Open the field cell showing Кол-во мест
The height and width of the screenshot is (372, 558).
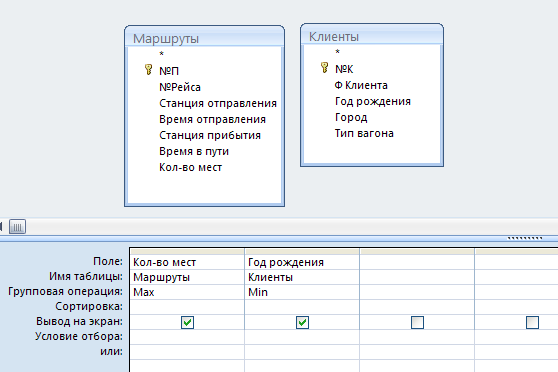(187, 262)
